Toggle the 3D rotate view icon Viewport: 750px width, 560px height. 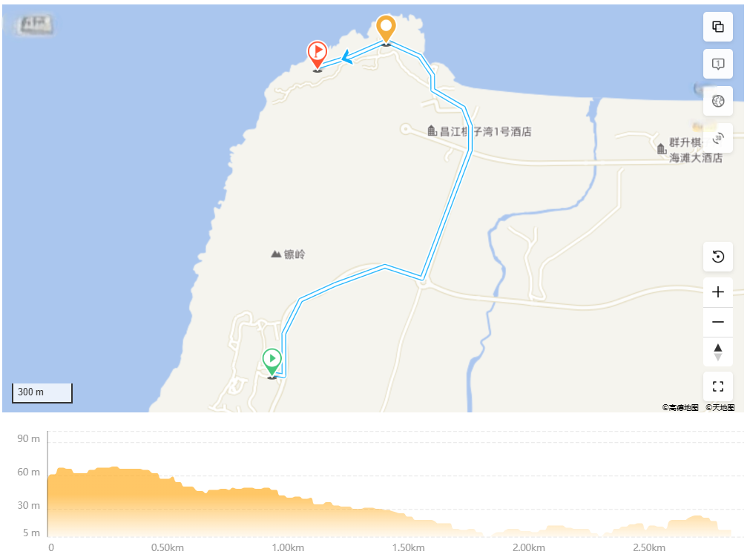pos(717,138)
